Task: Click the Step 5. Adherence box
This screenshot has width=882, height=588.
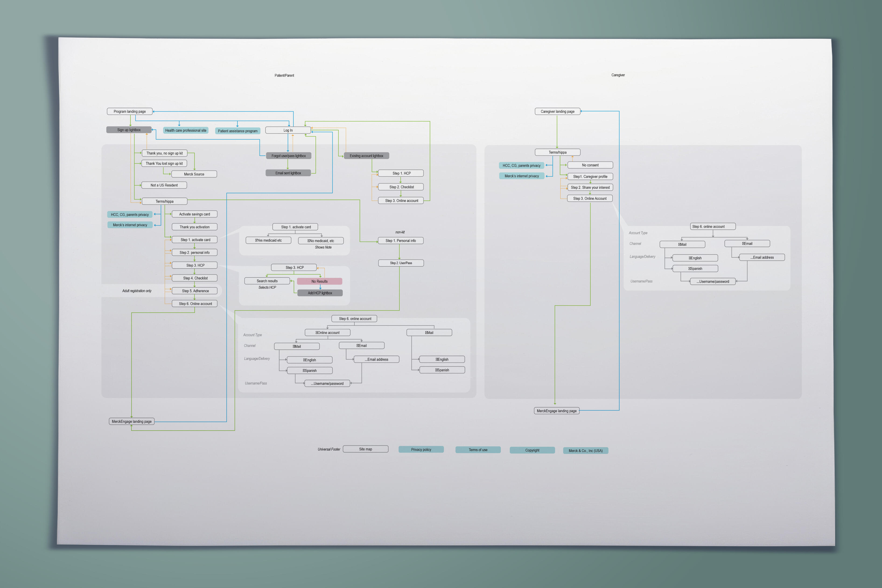Action: click(195, 291)
